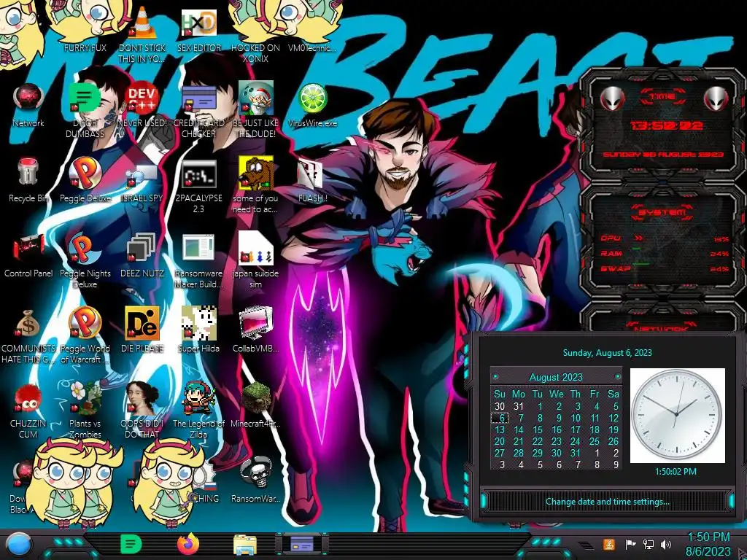Select August 18 in the calendar
Screen dimensions: 747x560
coord(594,429)
